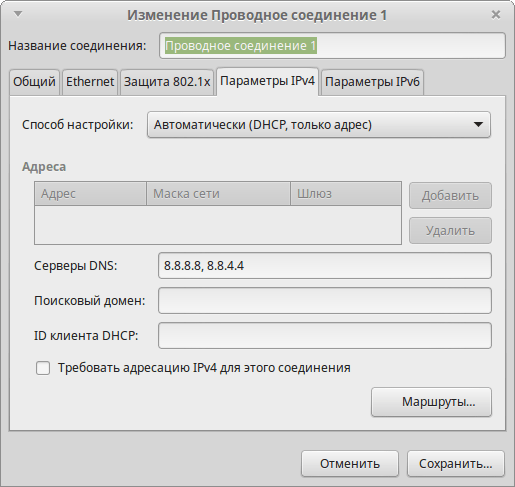Click the Удалить address button

pyautogui.click(x=450, y=231)
